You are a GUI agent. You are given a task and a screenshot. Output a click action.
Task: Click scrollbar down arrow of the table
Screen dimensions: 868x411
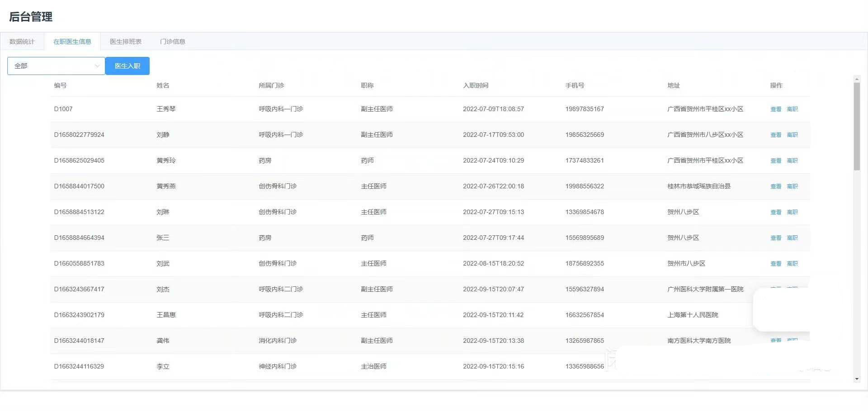(857, 379)
